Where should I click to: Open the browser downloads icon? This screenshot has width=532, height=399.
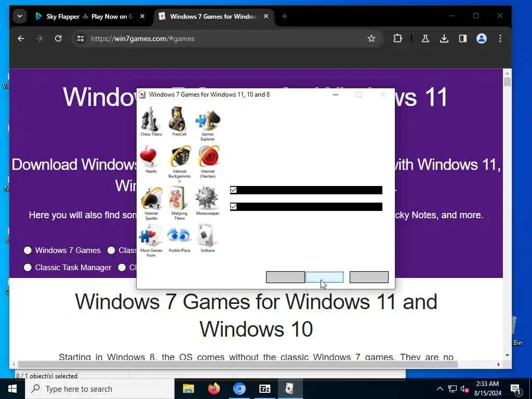pos(444,38)
